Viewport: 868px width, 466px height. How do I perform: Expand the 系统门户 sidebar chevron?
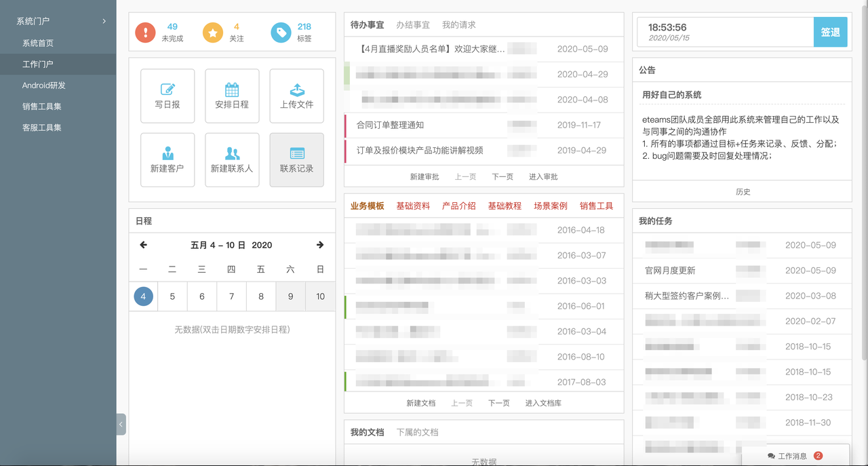click(x=104, y=20)
